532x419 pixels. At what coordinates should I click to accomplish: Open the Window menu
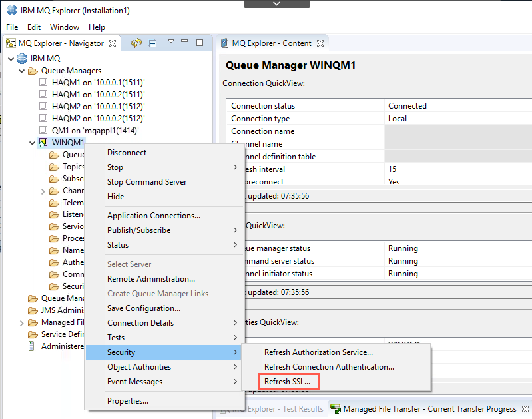click(x=65, y=27)
